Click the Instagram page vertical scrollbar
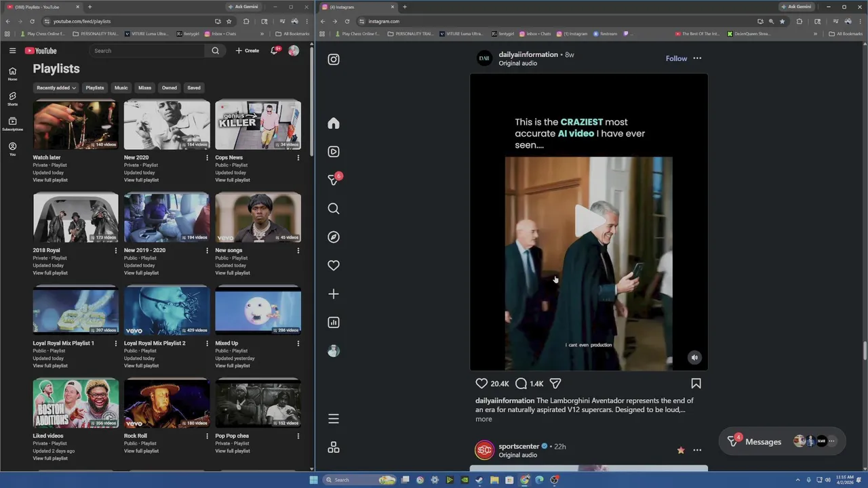 [x=865, y=352]
